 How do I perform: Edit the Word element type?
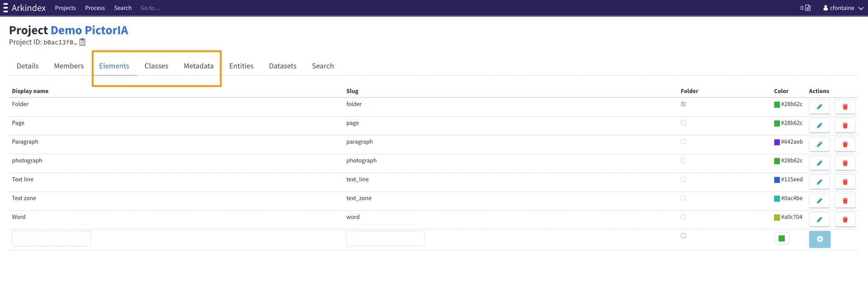point(819,220)
